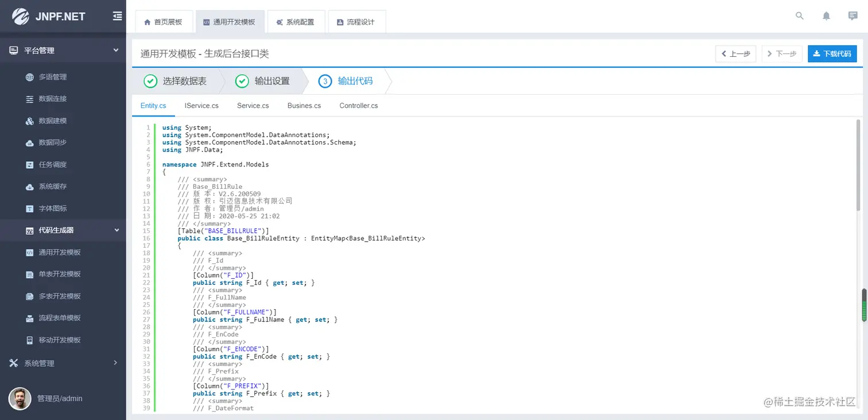Image resolution: width=868 pixels, height=420 pixels.
Task: Expand the 系统管理 menu chevron
Action: (115, 363)
